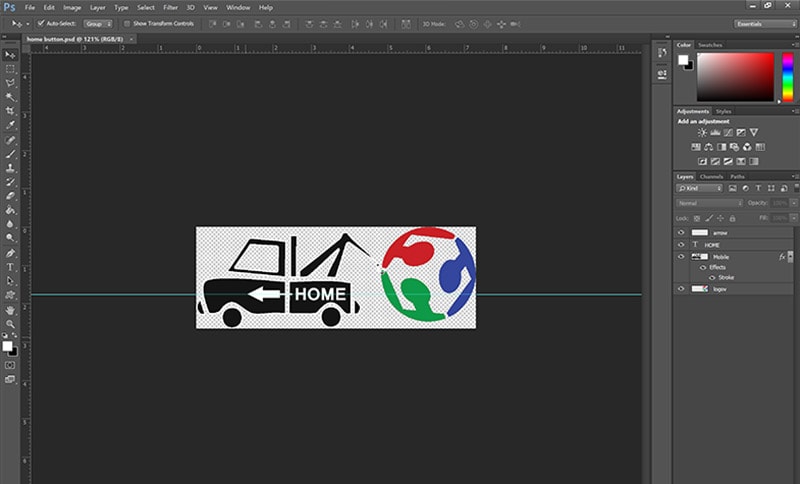Toggle visibility of Mobile layer Effects
The width and height of the screenshot is (800, 484).
(x=703, y=267)
